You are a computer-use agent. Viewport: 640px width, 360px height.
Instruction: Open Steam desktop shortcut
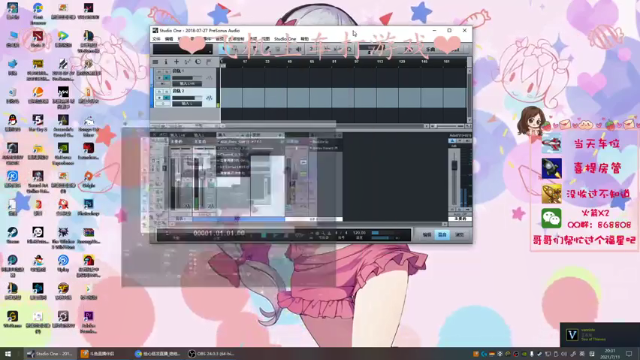[x=12, y=236]
